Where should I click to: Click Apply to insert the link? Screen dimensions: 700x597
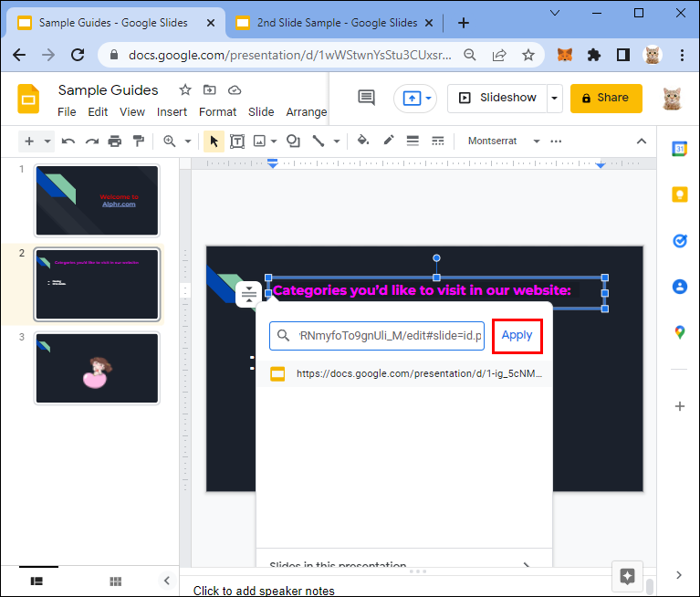(x=517, y=335)
